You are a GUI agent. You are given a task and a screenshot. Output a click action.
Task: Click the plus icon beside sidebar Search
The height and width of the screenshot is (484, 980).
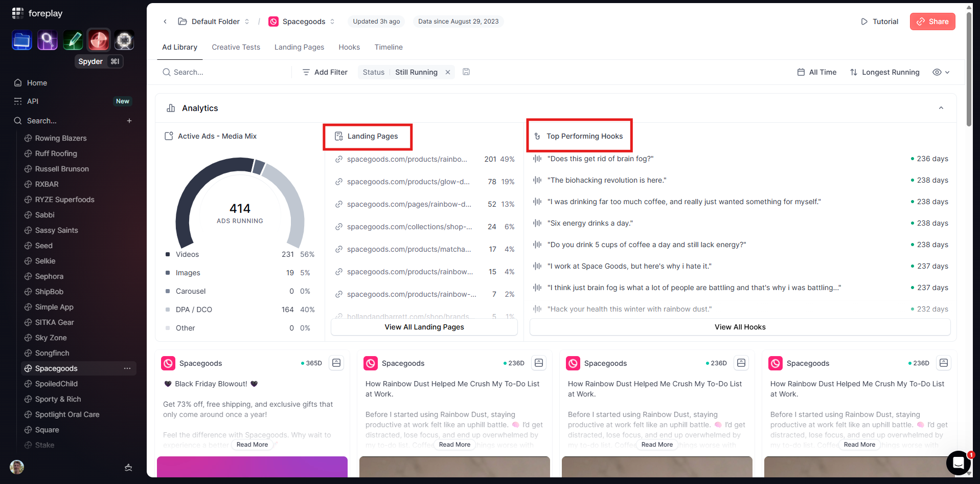129,121
